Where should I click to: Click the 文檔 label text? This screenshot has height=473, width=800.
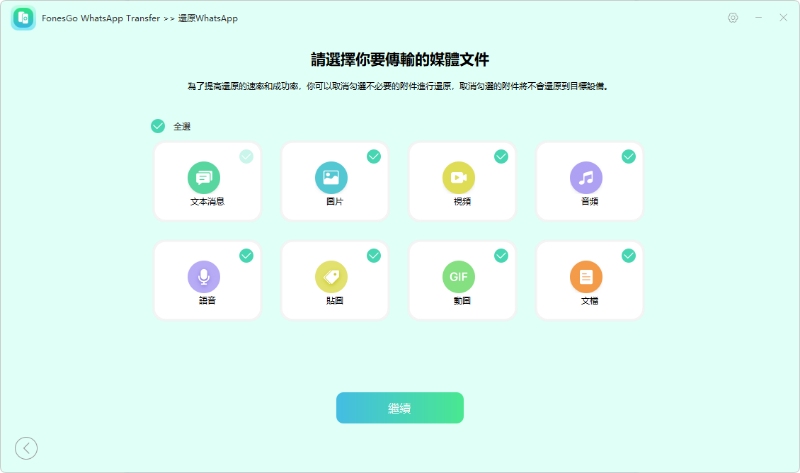click(x=589, y=301)
